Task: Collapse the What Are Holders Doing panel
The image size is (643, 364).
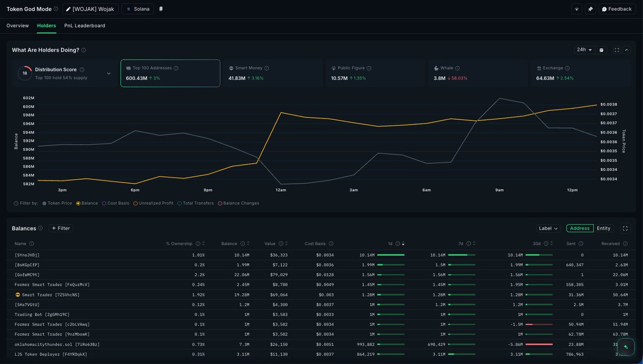Action: click(626, 50)
